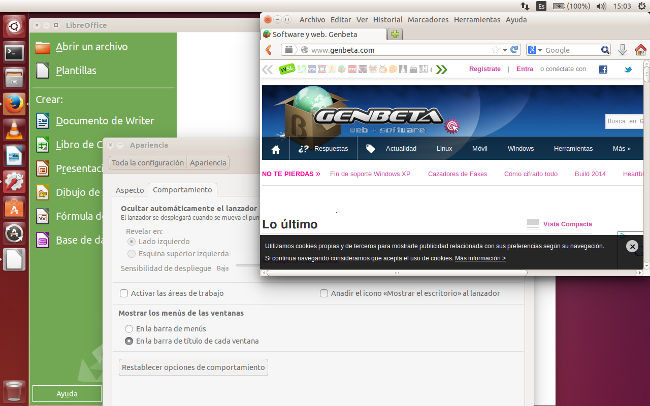Click the Vista Compacta view icon
This screenshot has width=650, height=406.
[x=533, y=224]
